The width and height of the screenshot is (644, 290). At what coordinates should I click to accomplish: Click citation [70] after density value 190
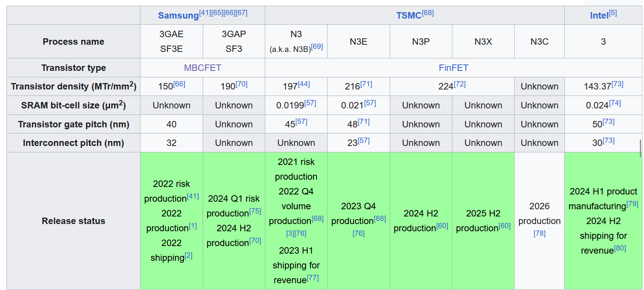[241, 84]
